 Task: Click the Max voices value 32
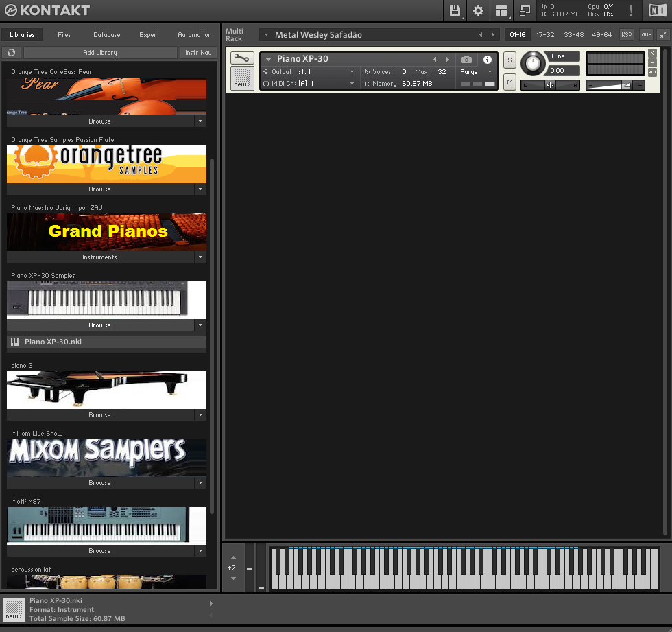(x=442, y=72)
